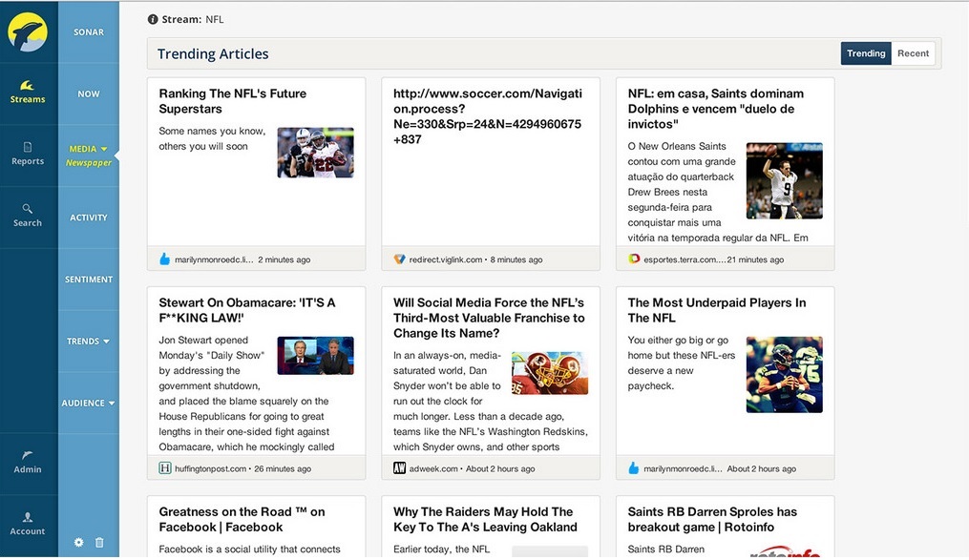This screenshot has width=969, height=560.
Task: Open the Account section
Action: point(28,524)
